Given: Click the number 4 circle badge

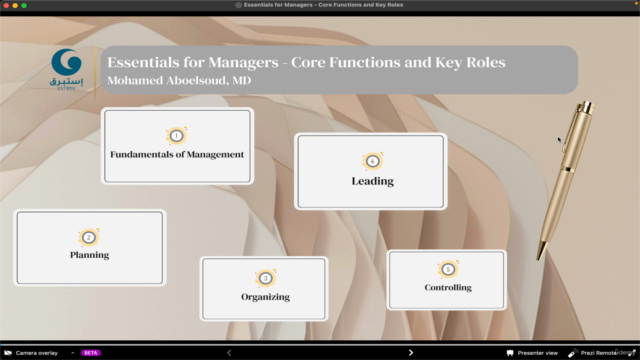Looking at the screenshot, I should 372,161.
